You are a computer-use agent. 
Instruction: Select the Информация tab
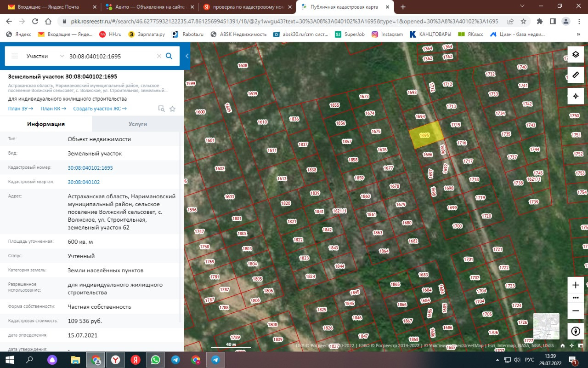[46, 124]
